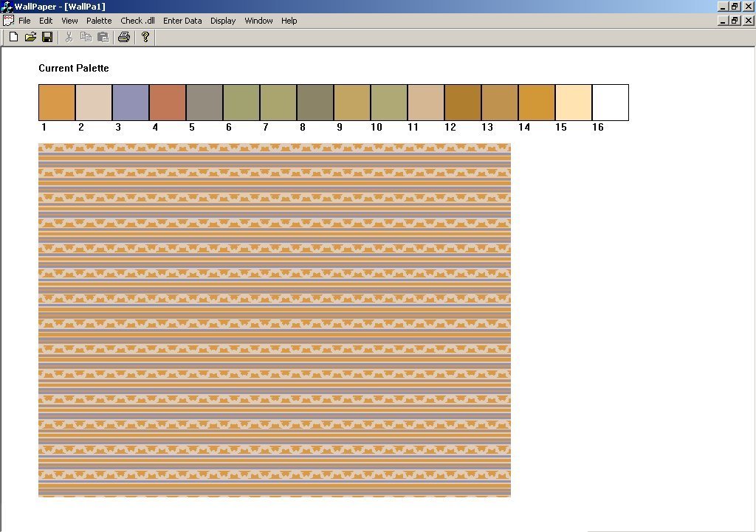This screenshot has height=532, width=756.
Task: Select palette color swatch 4 (terracotta)
Action: click(x=168, y=103)
